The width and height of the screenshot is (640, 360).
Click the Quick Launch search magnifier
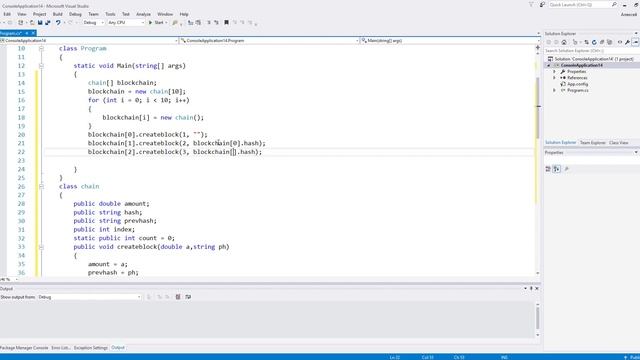point(614,4)
